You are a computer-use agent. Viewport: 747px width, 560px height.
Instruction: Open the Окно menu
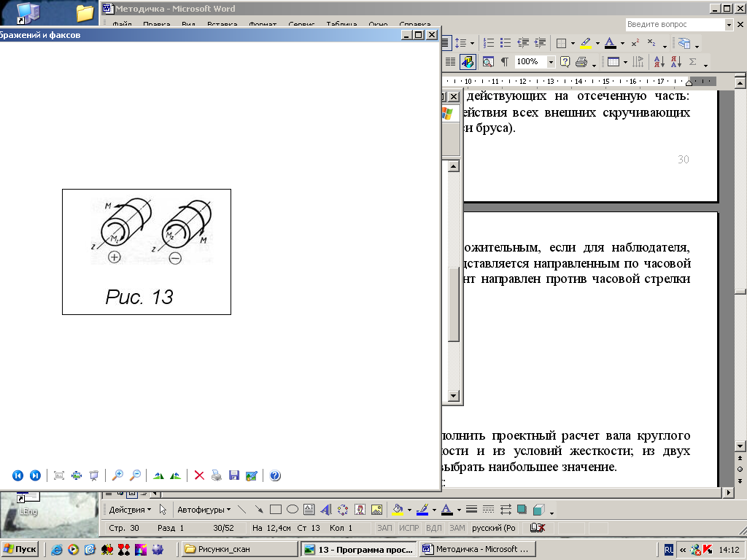378,24
